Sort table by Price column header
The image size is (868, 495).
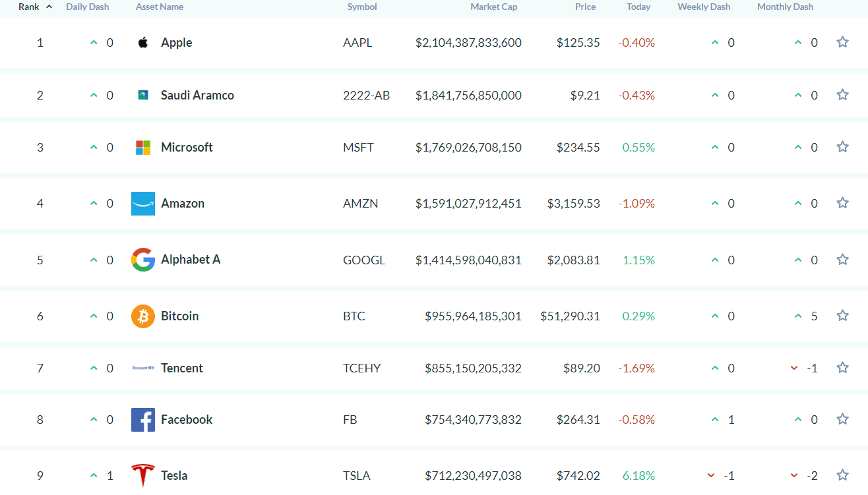[585, 7]
